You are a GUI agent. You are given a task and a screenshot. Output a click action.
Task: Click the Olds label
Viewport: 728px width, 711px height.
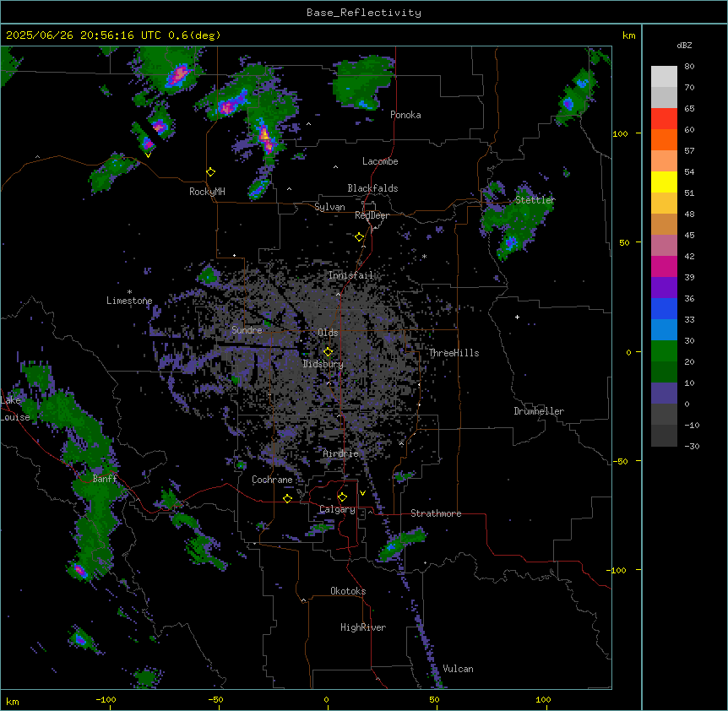[328, 333]
